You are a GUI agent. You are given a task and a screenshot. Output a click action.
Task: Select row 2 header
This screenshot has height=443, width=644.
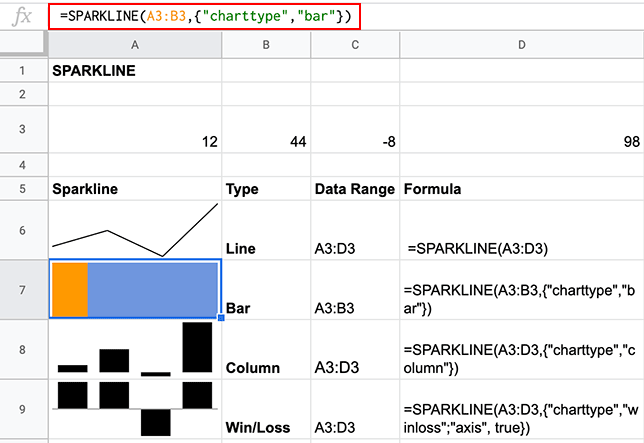pos(23,94)
